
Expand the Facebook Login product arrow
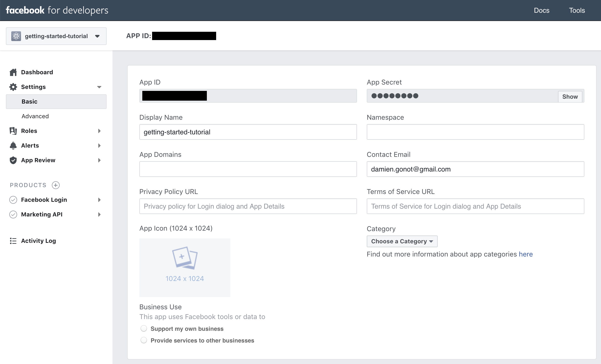point(99,200)
